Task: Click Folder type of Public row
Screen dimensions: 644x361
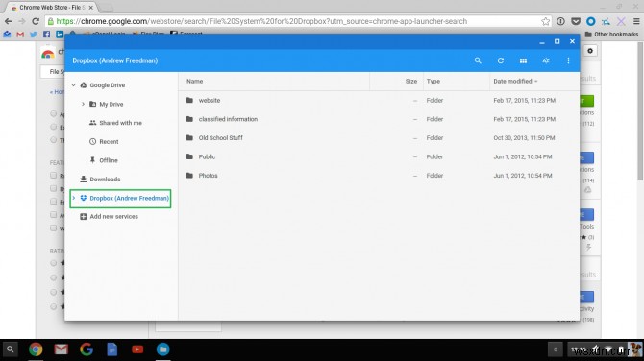Action: pos(434,157)
